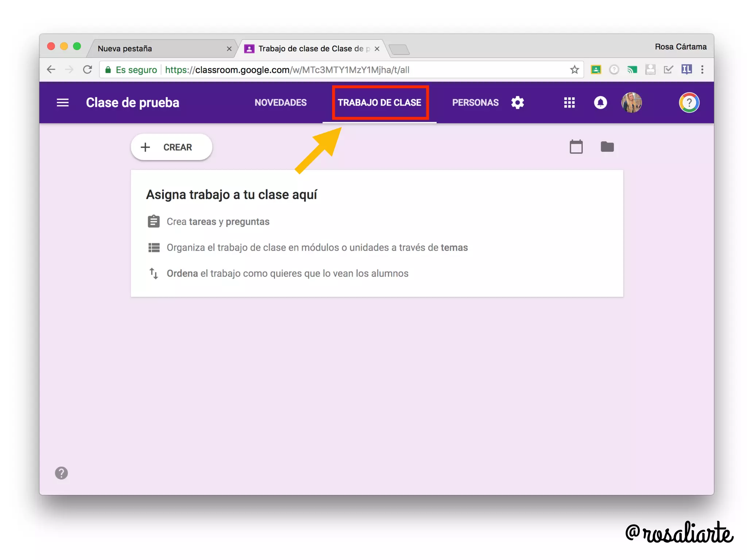Image resolution: width=747 pixels, height=560 pixels.
Task: Open the hamburger main menu
Action: pyautogui.click(x=62, y=102)
